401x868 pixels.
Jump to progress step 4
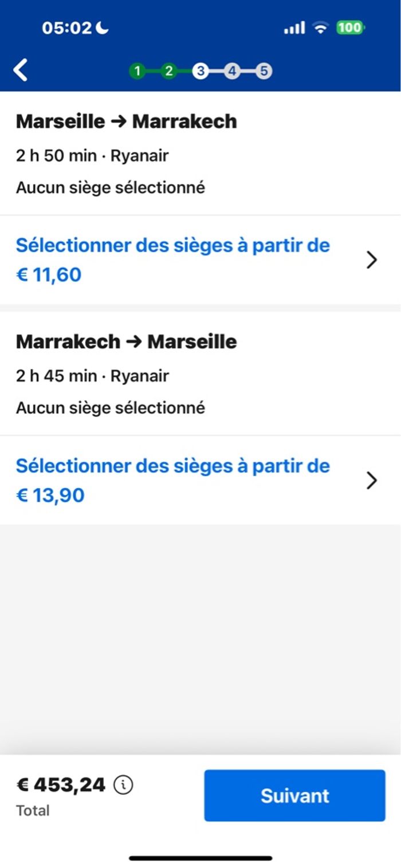point(231,71)
